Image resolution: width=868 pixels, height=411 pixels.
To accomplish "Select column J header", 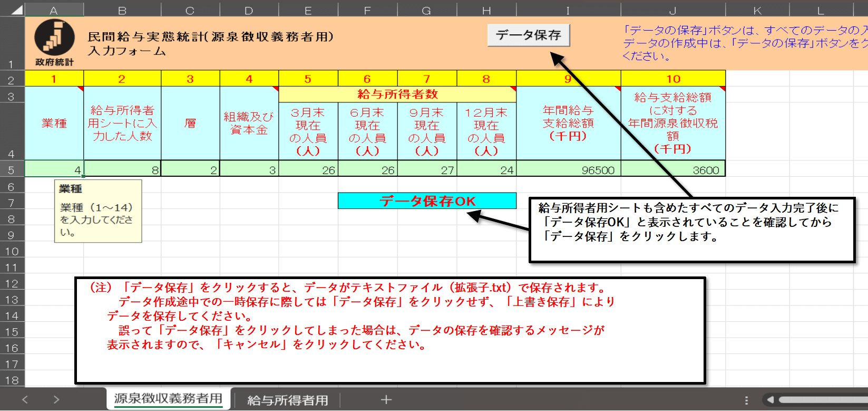I will coord(672,10).
